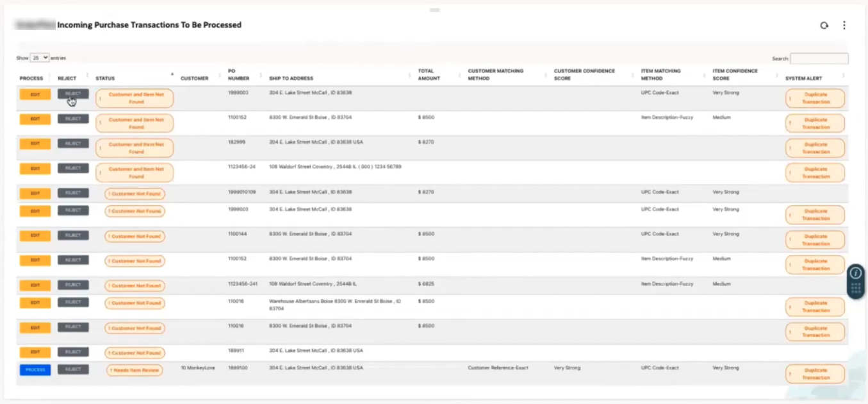Open the three-dot options menu
The width and height of the screenshot is (868, 404).
pos(844,26)
